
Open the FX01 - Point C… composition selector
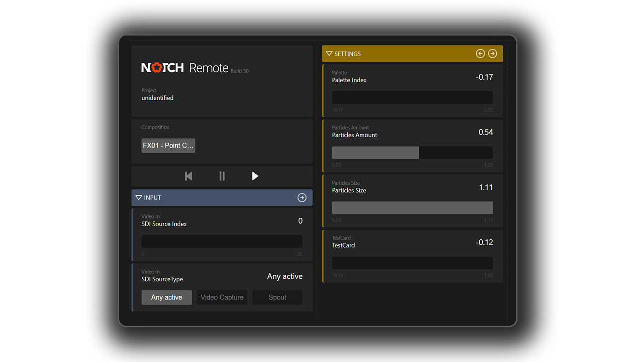(168, 146)
